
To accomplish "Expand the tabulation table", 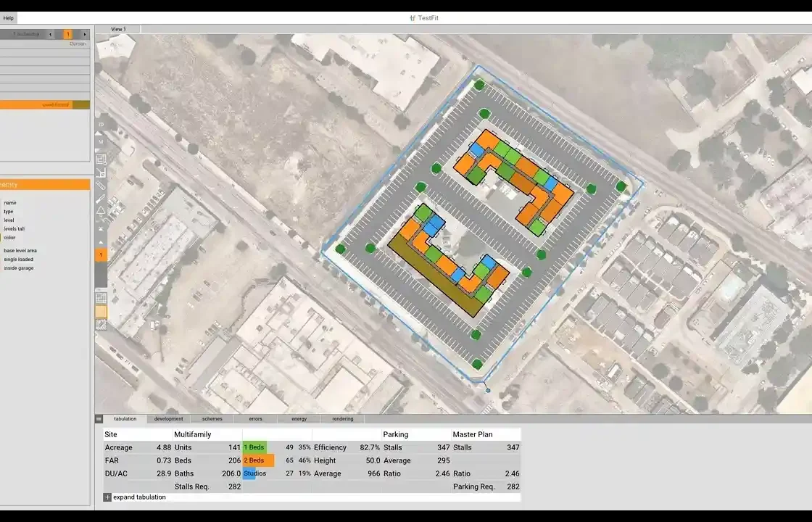I will [x=107, y=497].
